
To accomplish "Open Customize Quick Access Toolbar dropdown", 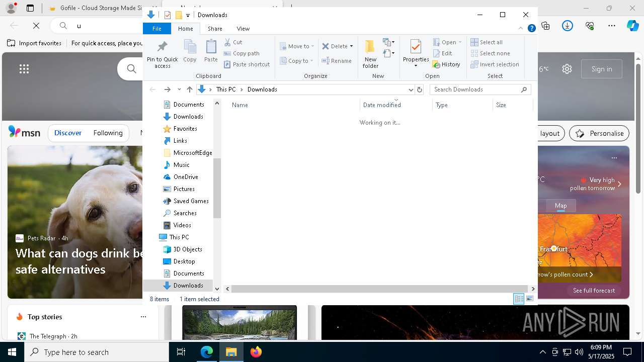I will point(188,15).
